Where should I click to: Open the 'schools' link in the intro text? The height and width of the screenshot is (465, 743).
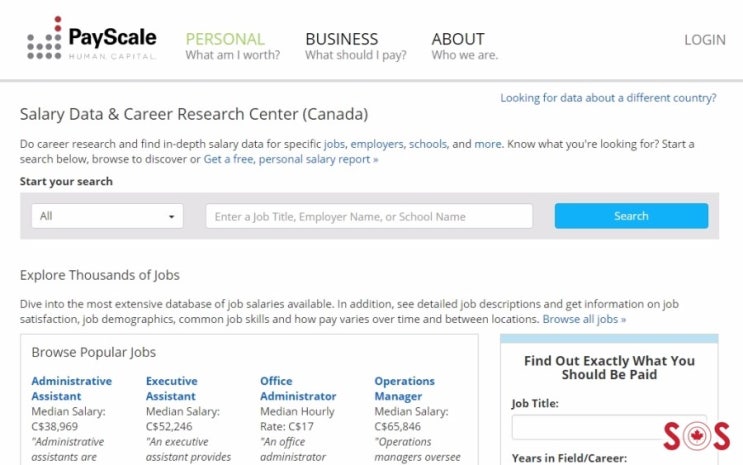tap(428, 144)
